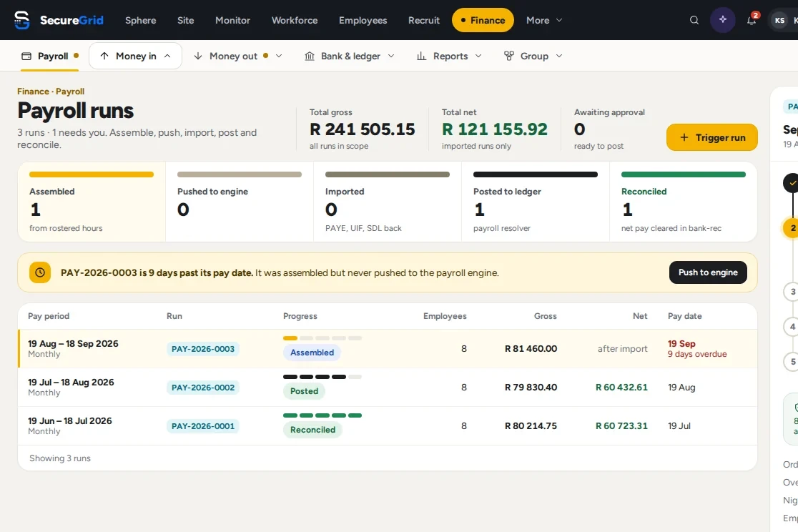Click the 9 days overdue text
The height and width of the screenshot is (532, 798).
point(697,355)
